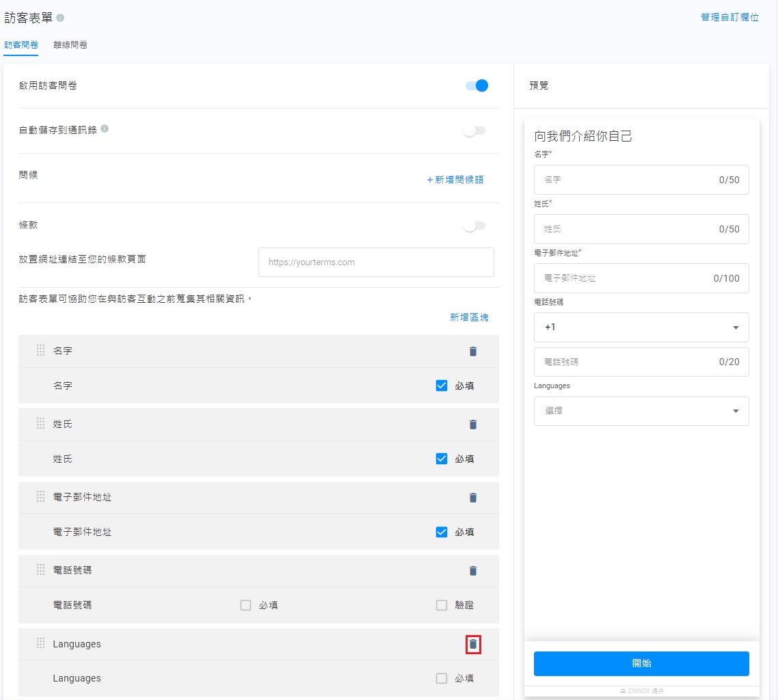The height and width of the screenshot is (700, 778).
Task: Click trash icon for 姓氏 block
Action: tap(472, 425)
